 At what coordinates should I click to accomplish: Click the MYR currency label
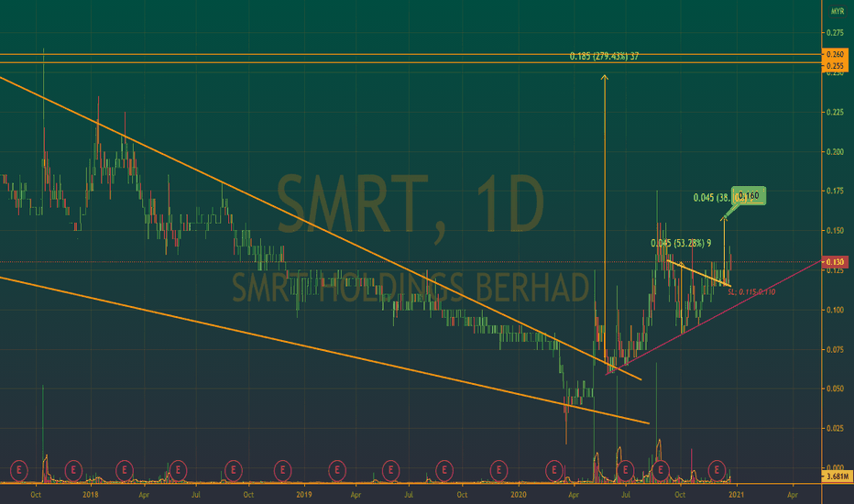tap(838, 11)
